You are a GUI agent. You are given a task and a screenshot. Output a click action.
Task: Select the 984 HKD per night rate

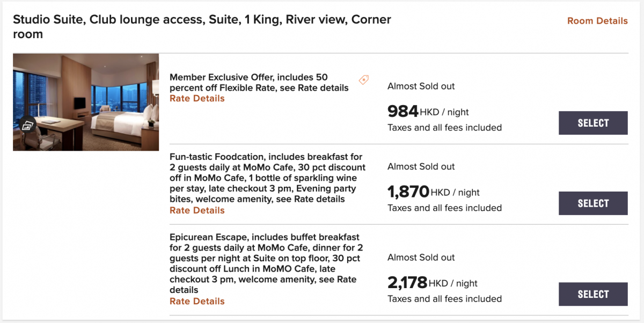[x=593, y=123]
